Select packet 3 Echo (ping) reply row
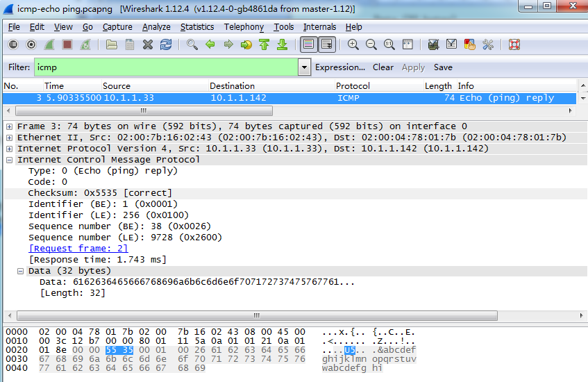Image resolution: width=588 pixels, height=382 pixels. [x=289, y=98]
